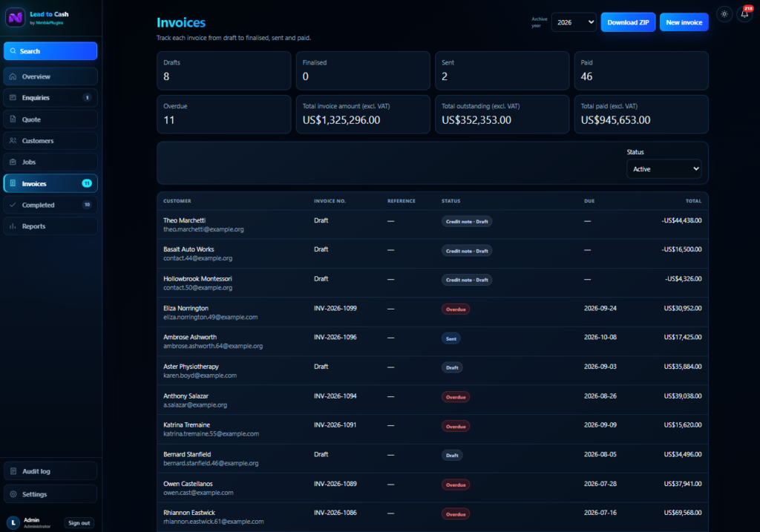760x532 pixels.
Task: Open invoice INV-2026-1086 for Rhiannon Eastwick
Action: coord(335,513)
